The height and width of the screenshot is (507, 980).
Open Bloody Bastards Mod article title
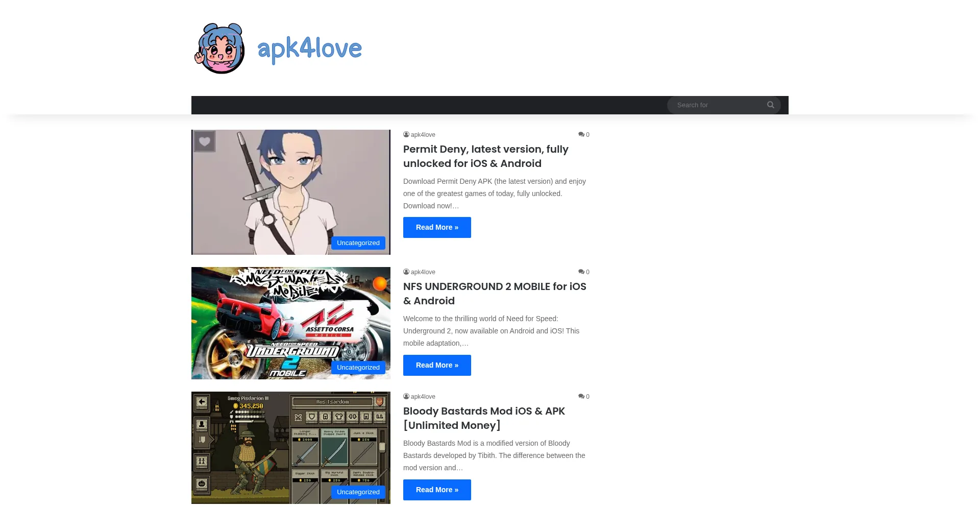[484, 418]
